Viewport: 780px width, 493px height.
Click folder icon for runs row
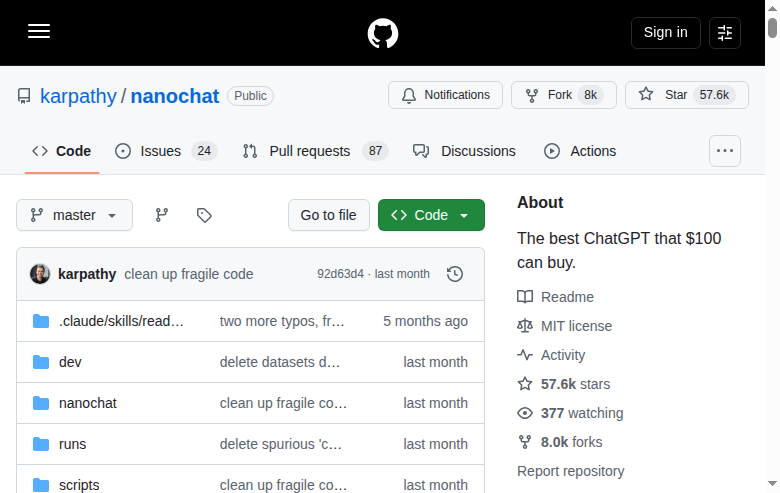click(x=41, y=444)
